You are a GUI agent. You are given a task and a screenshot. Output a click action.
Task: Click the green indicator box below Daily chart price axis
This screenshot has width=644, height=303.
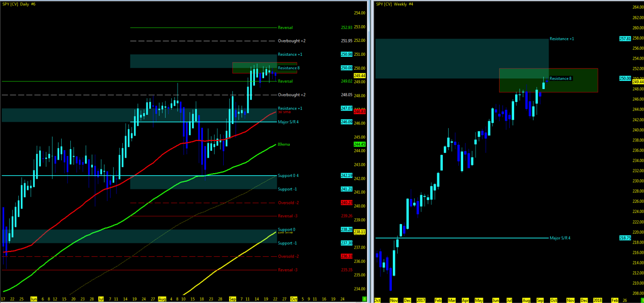click(365, 298)
